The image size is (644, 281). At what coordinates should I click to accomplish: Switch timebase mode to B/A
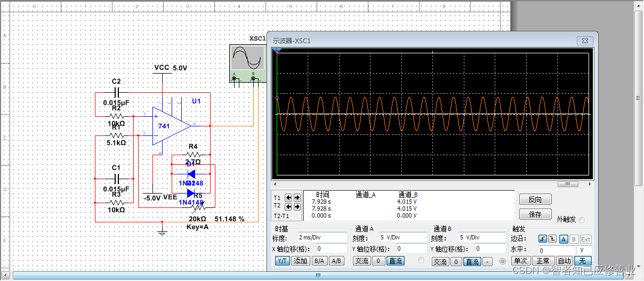coord(319,261)
